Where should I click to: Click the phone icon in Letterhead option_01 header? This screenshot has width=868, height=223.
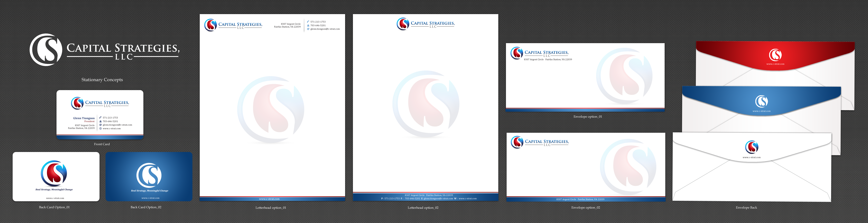point(308,22)
